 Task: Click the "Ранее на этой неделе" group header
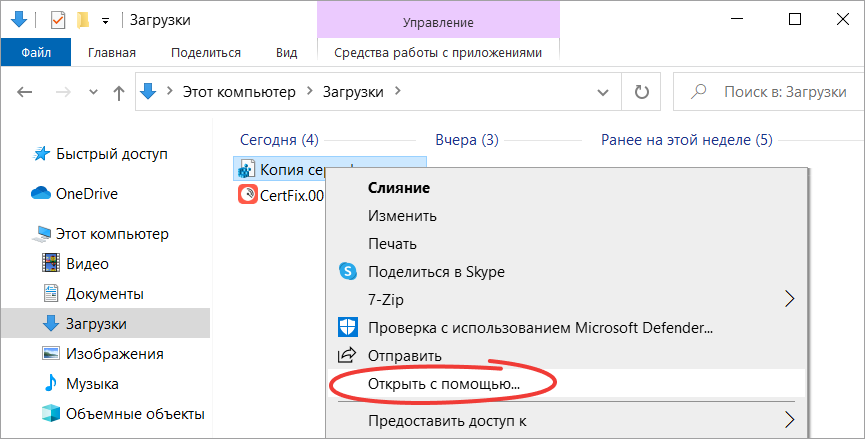coord(686,140)
